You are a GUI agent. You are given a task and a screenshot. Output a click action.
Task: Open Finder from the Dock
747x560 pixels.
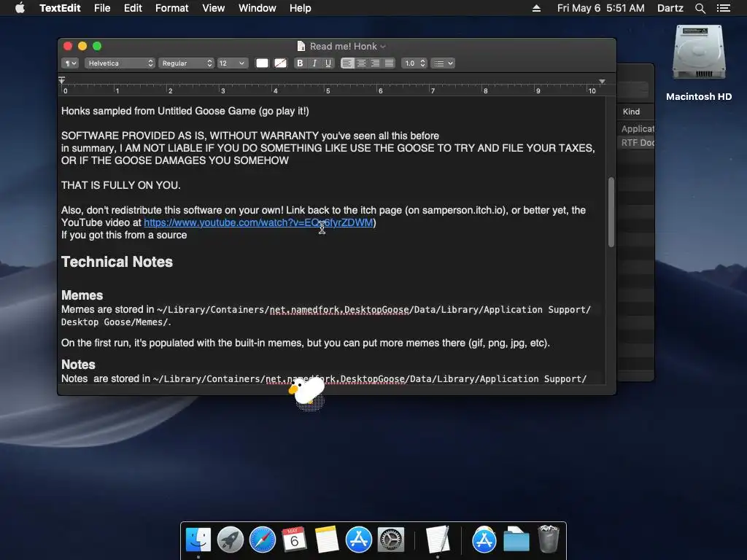pyautogui.click(x=198, y=540)
